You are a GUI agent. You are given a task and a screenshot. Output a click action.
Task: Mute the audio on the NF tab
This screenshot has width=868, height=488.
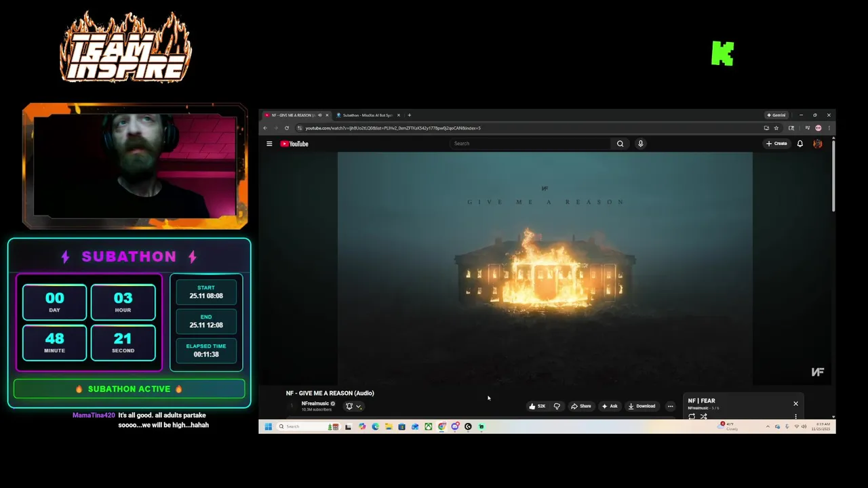[x=319, y=115]
